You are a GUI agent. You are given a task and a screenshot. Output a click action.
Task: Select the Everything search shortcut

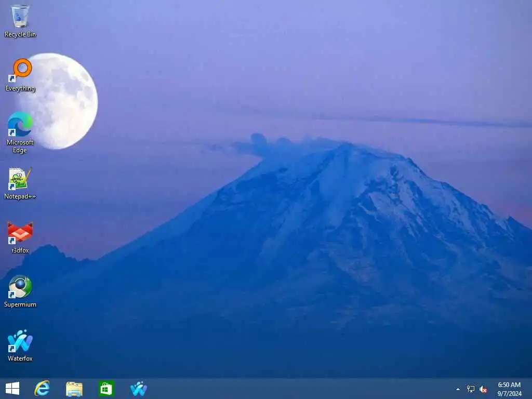[x=20, y=75]
